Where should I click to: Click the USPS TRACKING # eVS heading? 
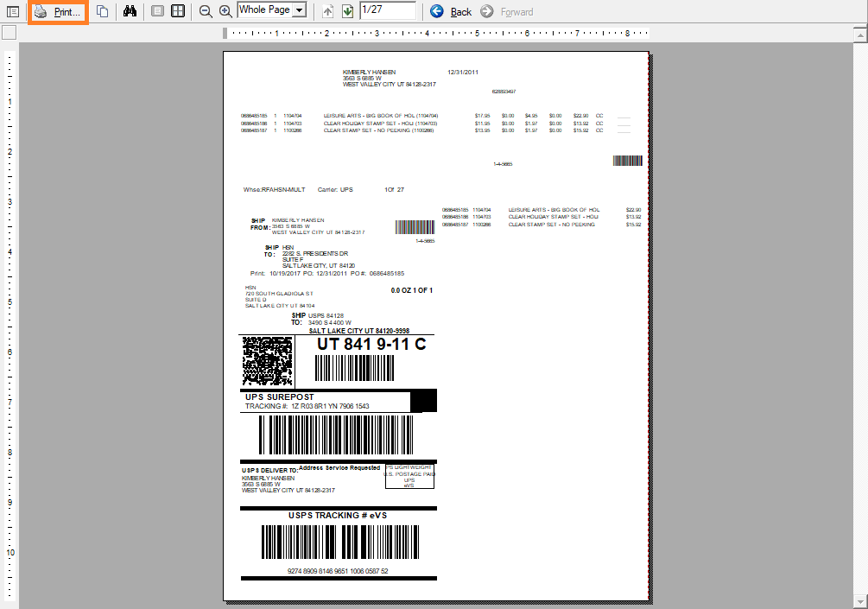pos(338,516)
